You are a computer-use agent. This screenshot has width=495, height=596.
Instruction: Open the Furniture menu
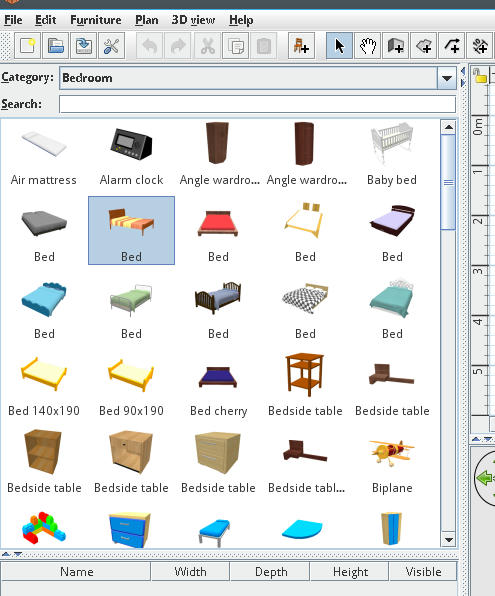(96, 20)
